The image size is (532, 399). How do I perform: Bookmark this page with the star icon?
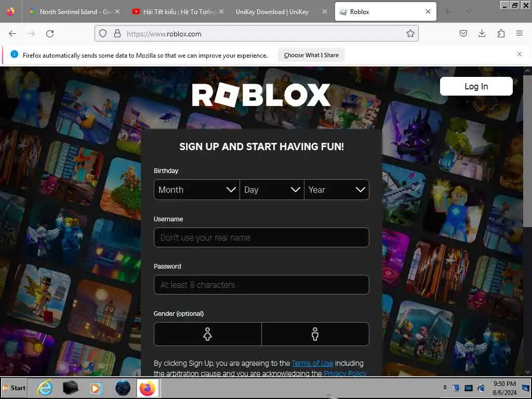tap(410, 34)
